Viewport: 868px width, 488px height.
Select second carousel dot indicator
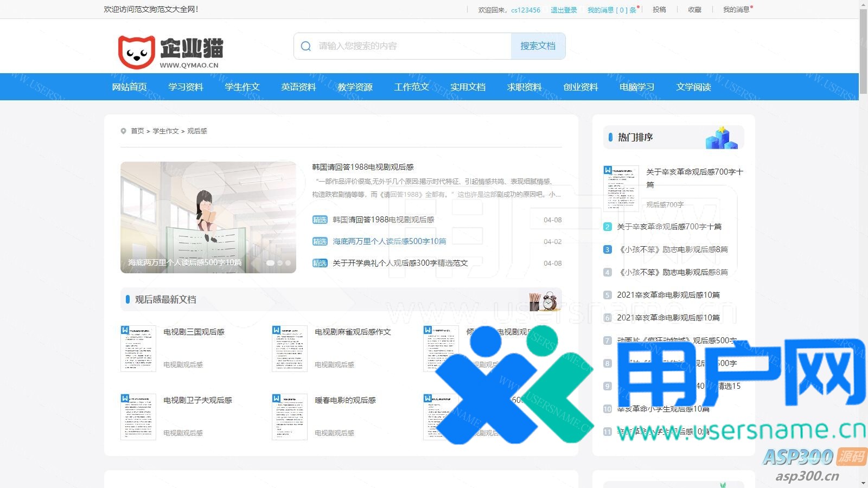(280, 262)
